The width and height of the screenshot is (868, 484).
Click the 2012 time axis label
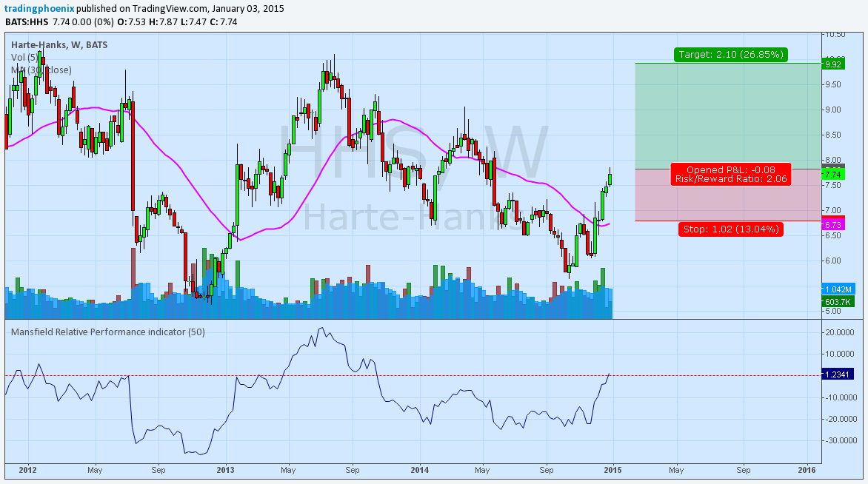click(x=27, y=470)
